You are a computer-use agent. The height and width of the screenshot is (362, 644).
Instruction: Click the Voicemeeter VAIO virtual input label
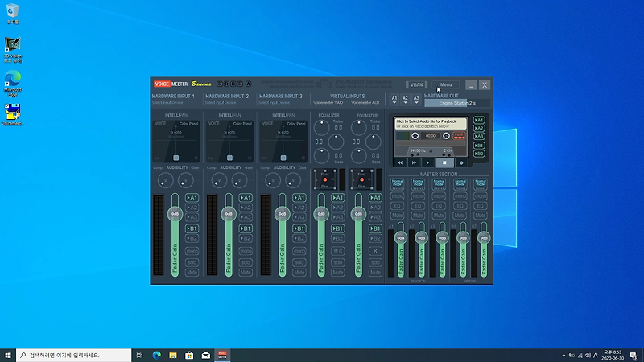pos(328,103)
